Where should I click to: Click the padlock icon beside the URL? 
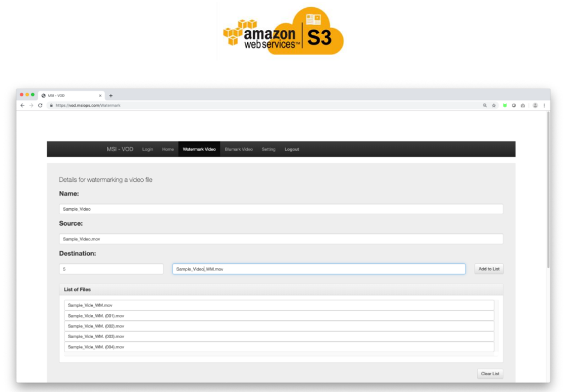point(51,105)
